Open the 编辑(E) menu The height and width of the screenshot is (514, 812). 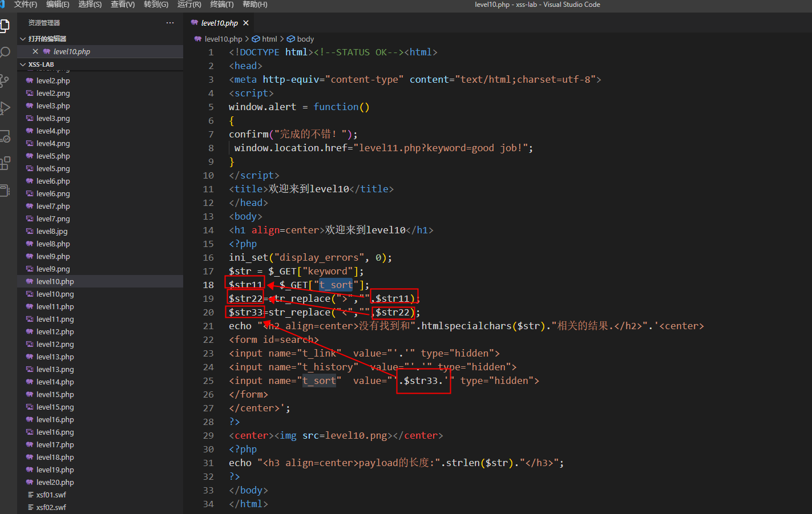[58, 5]
